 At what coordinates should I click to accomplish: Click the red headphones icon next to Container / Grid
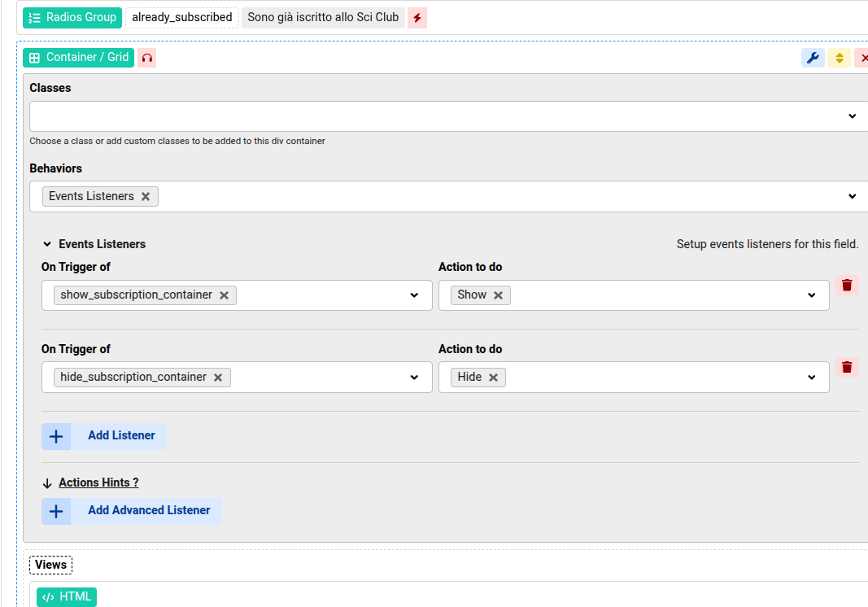(x=147, y=58)
